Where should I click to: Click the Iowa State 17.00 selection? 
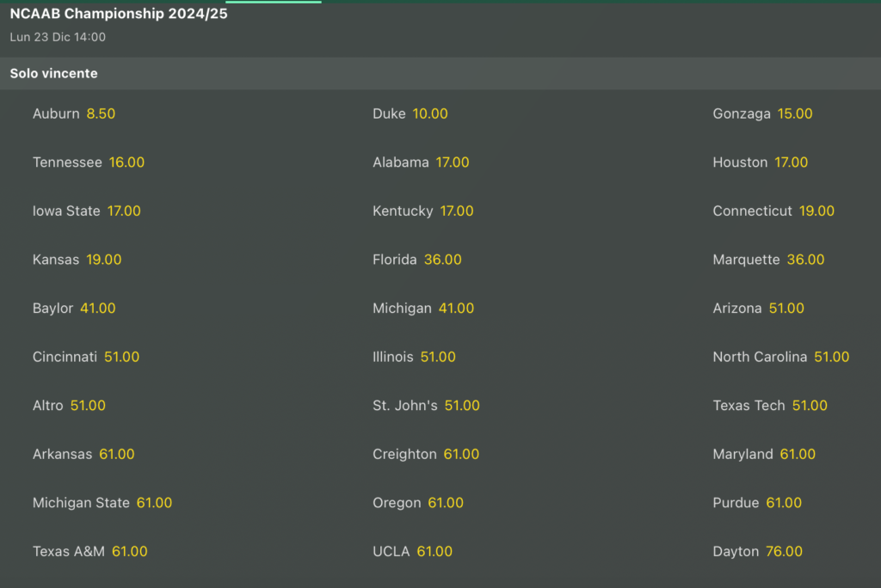(86, 211)
